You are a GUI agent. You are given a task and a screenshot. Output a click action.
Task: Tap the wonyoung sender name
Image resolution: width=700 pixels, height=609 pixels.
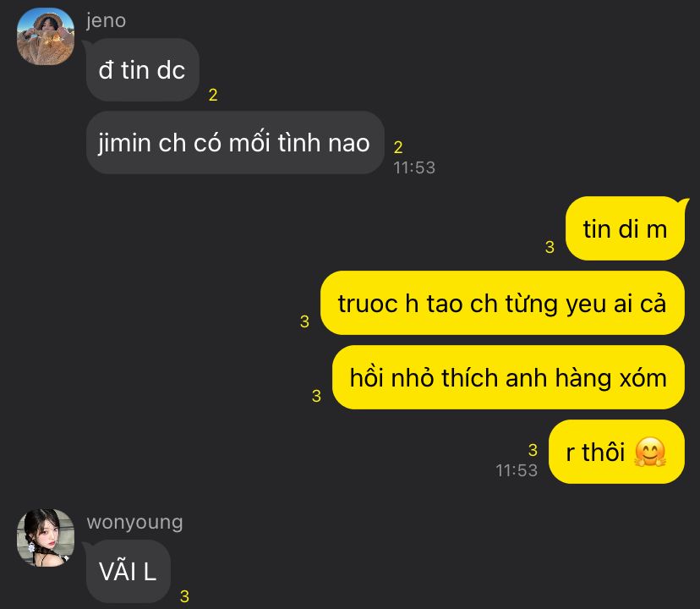134,522
